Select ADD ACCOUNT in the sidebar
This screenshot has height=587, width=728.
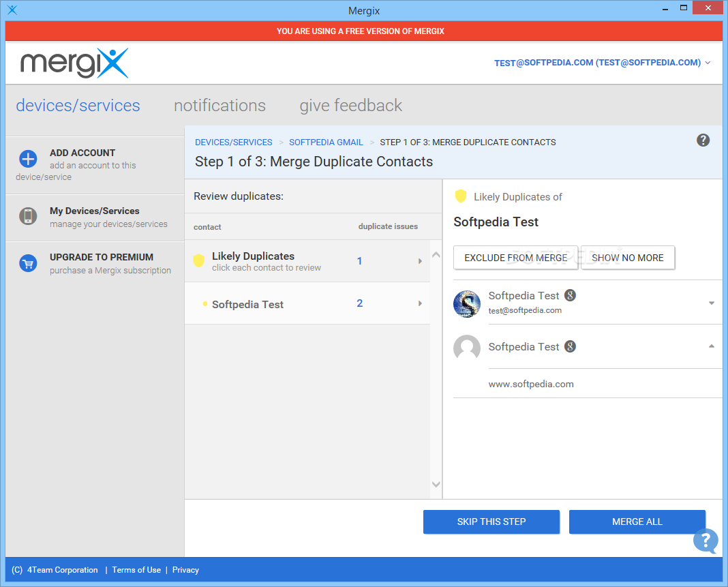click(x=95, y=165)
